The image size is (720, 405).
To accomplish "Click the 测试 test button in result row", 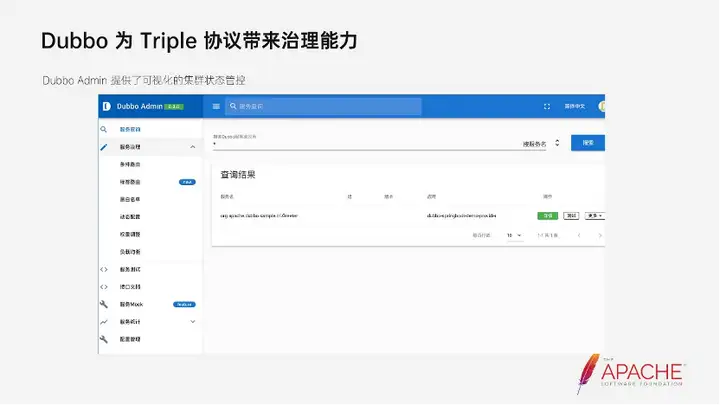I will click(x=571, y=216).
